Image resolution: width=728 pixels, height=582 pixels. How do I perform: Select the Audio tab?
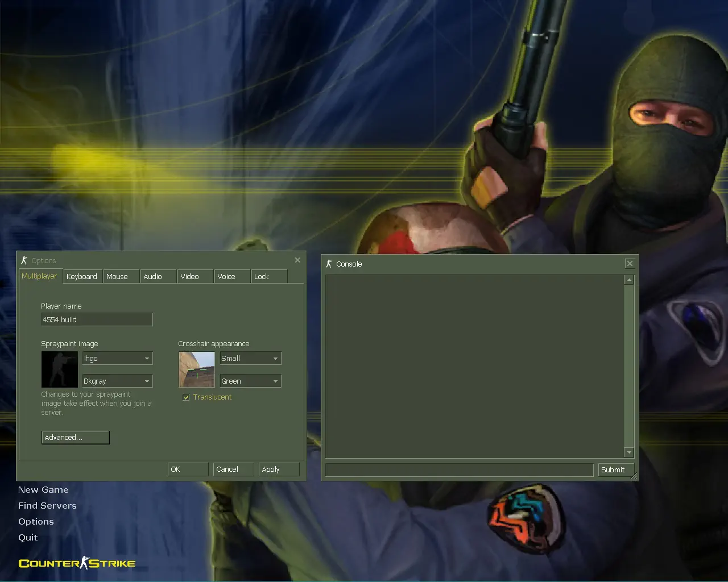(153, 277)
